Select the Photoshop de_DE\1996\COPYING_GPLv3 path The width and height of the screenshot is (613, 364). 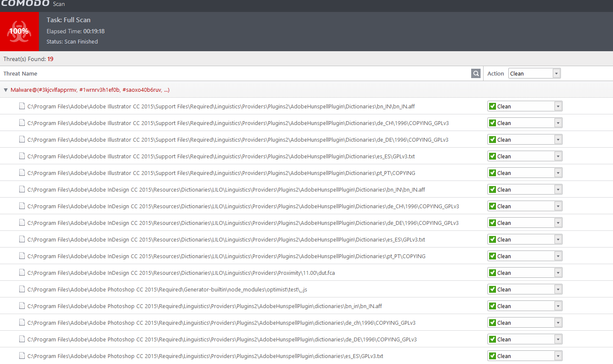(222, 340)
